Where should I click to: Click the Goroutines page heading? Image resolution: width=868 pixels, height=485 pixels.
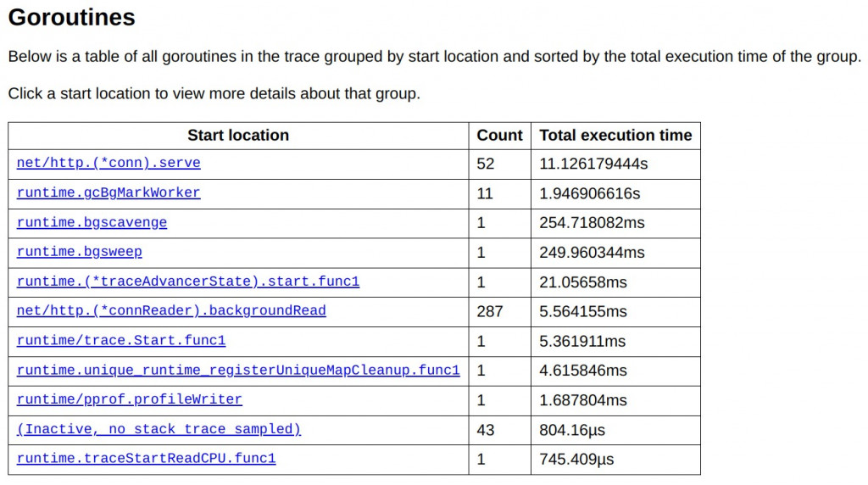(x=71, y=17)
